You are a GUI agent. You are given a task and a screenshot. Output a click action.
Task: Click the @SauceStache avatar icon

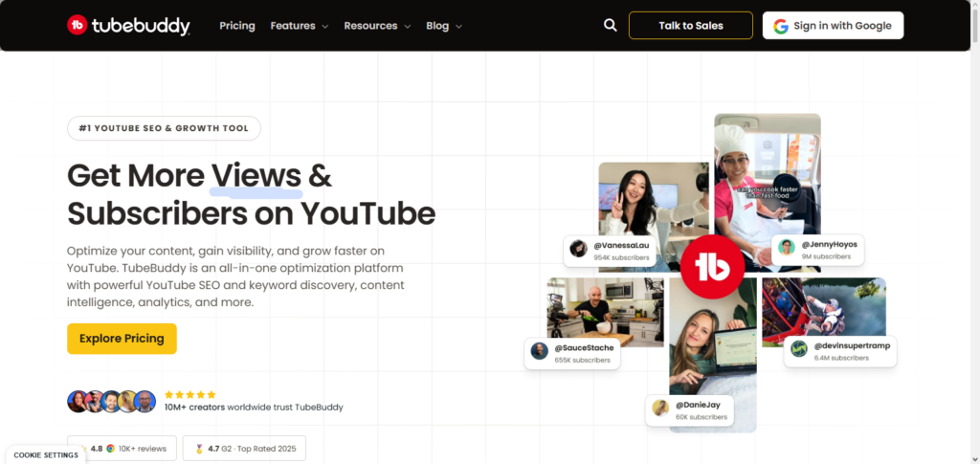pyautogui.click(x=540, y=351)
